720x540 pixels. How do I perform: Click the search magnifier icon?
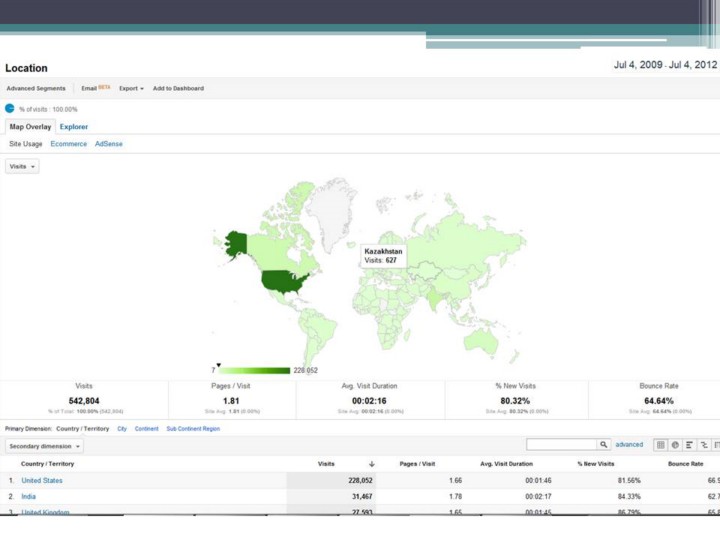(604, 445)
